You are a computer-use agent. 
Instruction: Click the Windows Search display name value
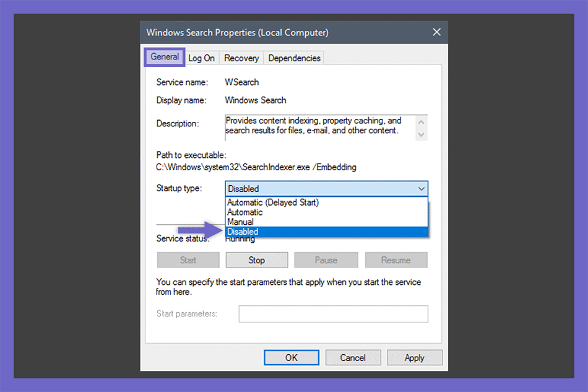[256, 100]
